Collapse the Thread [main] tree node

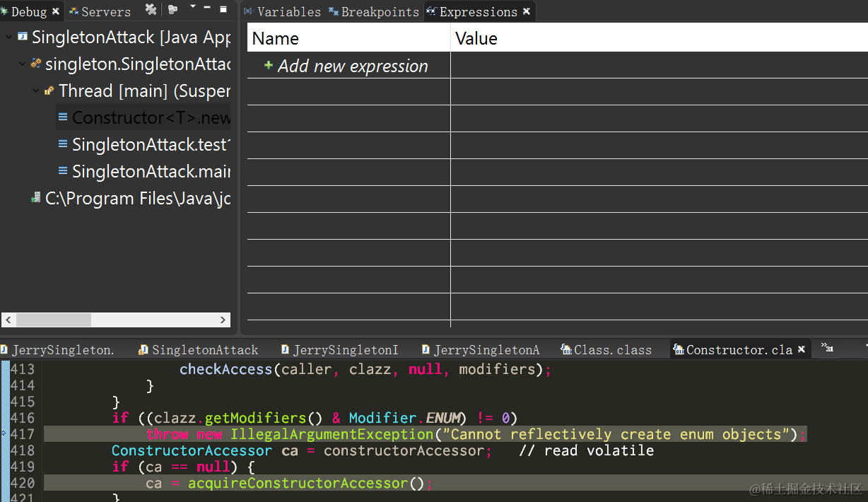35,91
